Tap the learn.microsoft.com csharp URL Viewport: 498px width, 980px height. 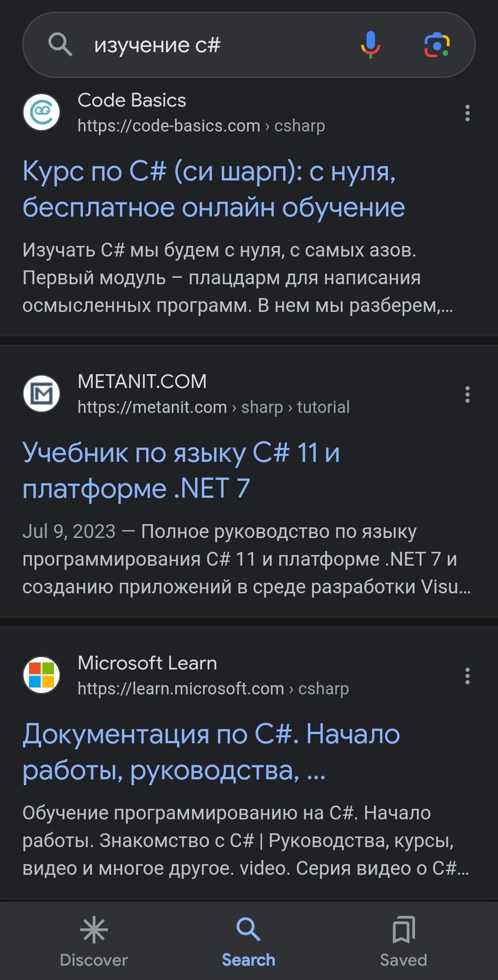click(213, 689)
